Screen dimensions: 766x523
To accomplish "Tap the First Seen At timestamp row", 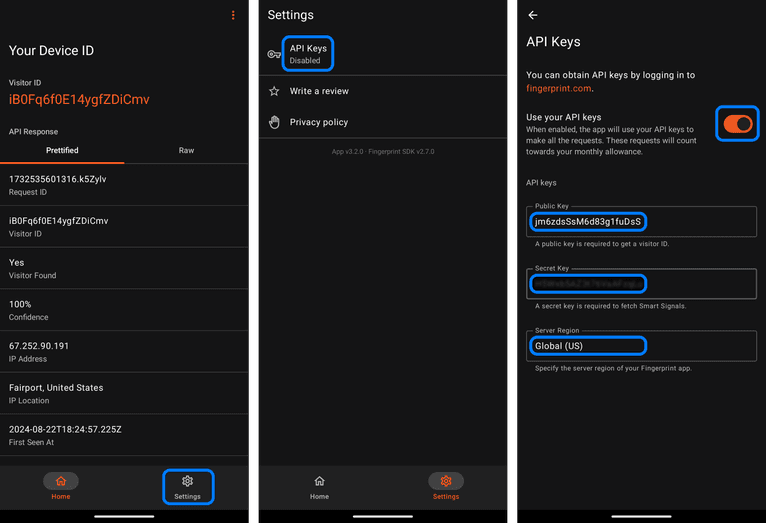I will (x=124, y=434).
